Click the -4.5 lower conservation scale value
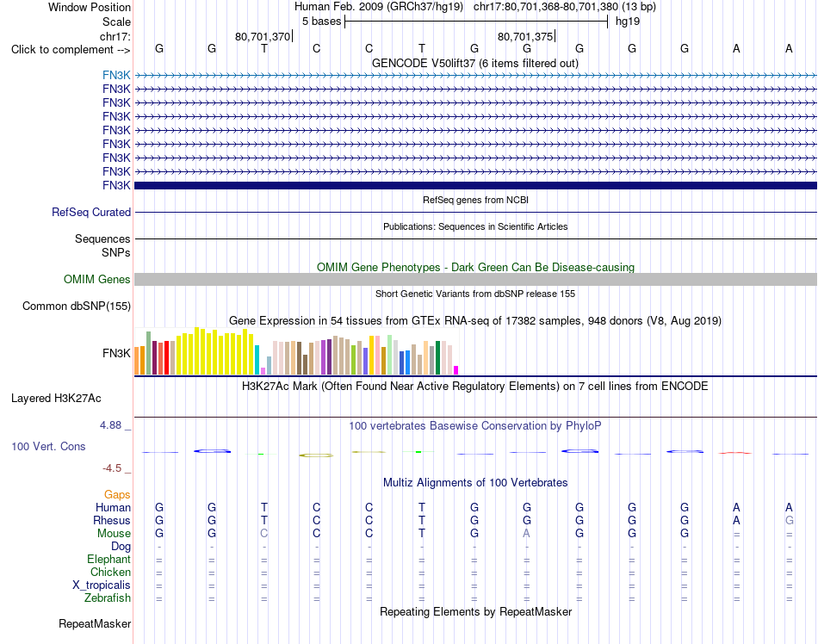The height and width of the screenshot is (644, 818). [112, 468]
